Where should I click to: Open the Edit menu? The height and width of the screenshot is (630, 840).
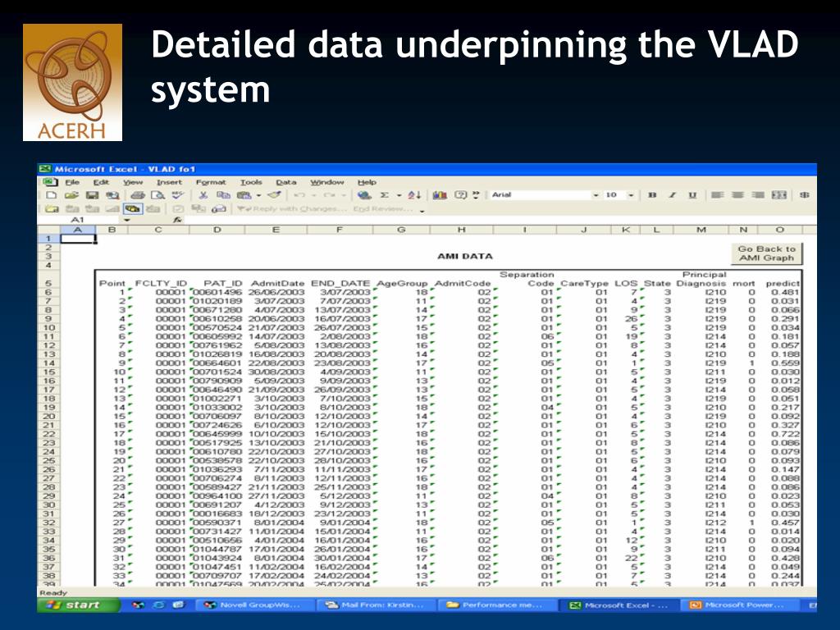(101, 182)
